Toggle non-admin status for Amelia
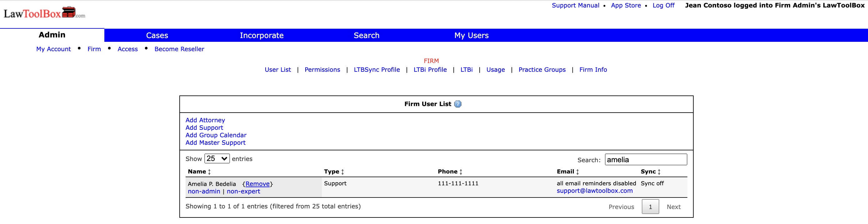868x224 pixels. [x=204, y=191]
